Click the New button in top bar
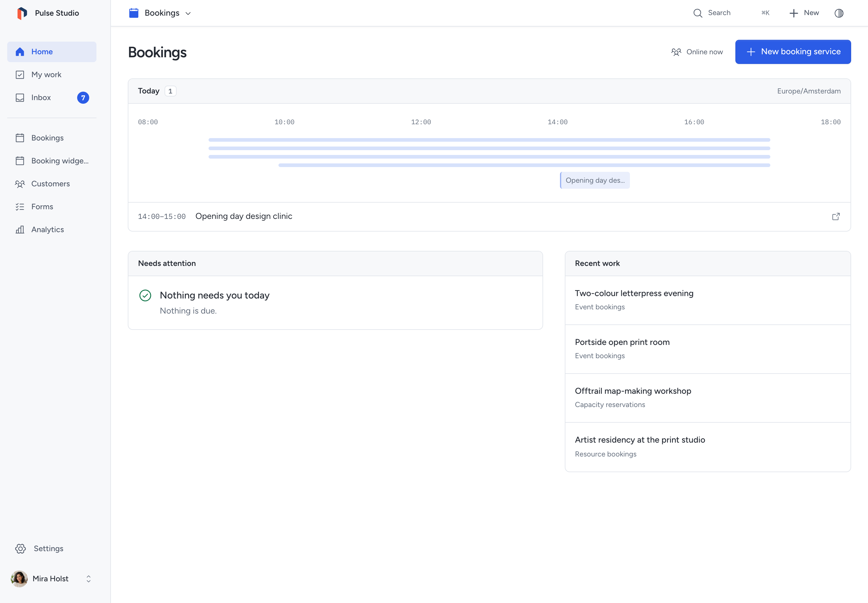This screenshot has height=603, width=868. (804, 13)
